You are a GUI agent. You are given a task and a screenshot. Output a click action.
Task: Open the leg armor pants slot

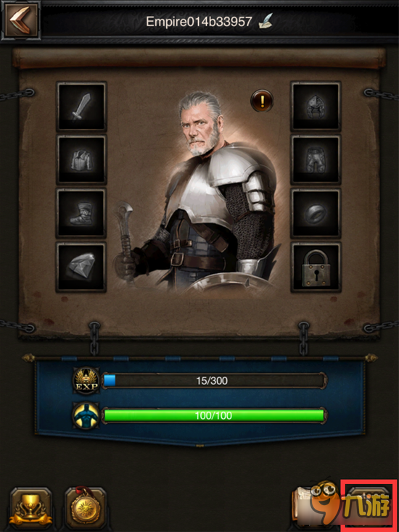pos(316,159)
